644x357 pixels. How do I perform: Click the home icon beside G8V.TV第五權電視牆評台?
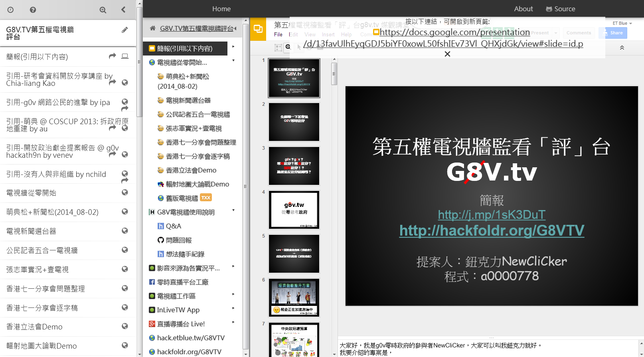click(152, 28)
